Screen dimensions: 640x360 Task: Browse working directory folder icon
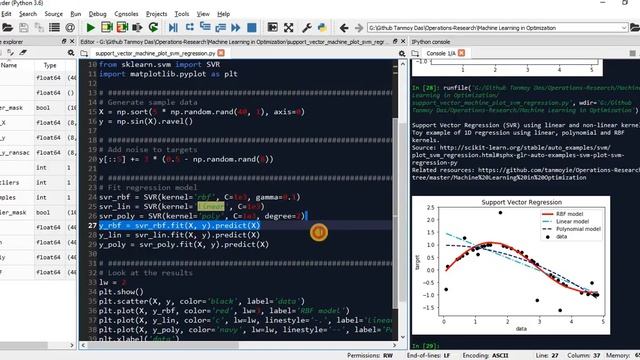pyautogui.click(x=635, y=28)
